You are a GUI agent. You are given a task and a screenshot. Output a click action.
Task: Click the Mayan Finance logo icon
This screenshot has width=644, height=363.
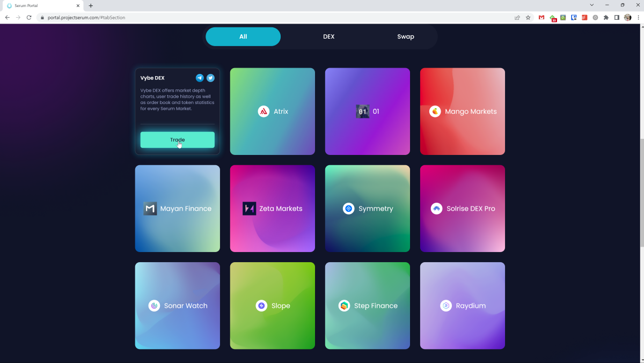pos(150,209)
